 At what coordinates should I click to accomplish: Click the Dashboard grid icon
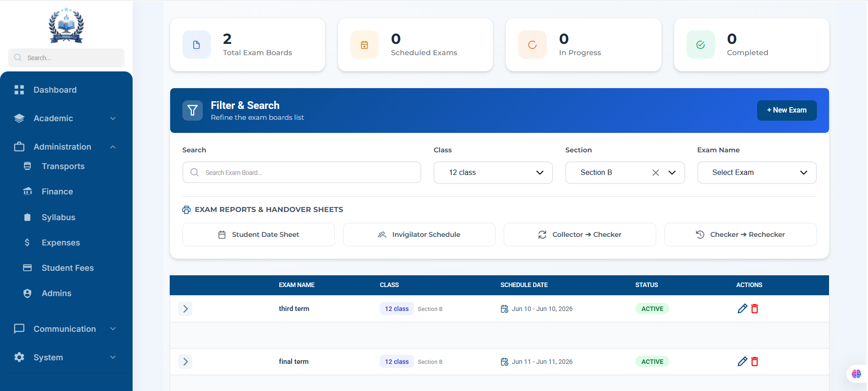coord(19,90)
